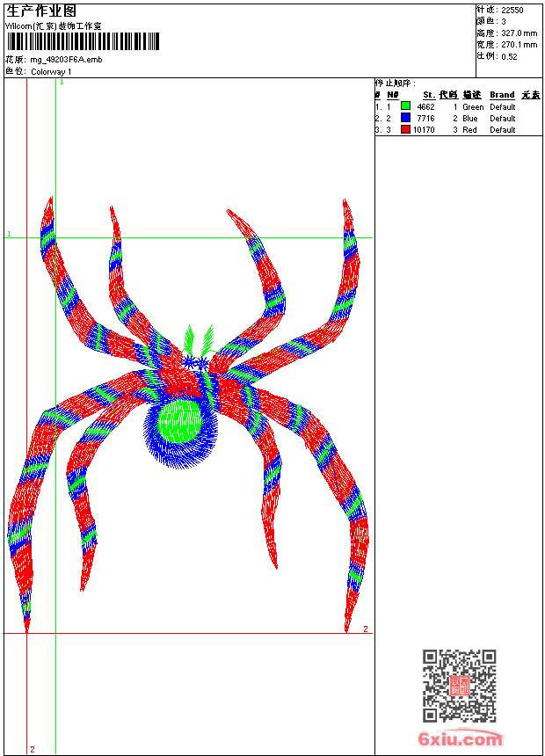Click the height value 327.0 mm
Viewport: 545px width, 756px height.
[519, 33]
